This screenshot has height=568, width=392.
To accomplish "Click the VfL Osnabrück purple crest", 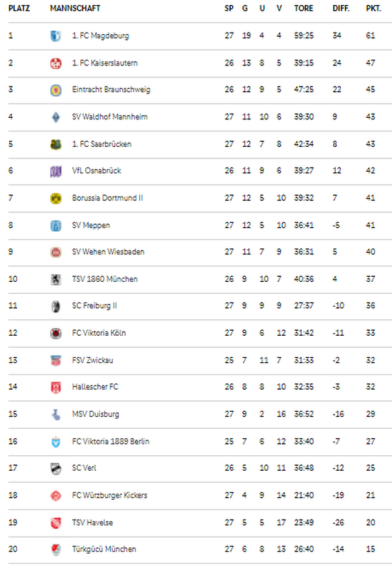I will click(x=55, y=171).
